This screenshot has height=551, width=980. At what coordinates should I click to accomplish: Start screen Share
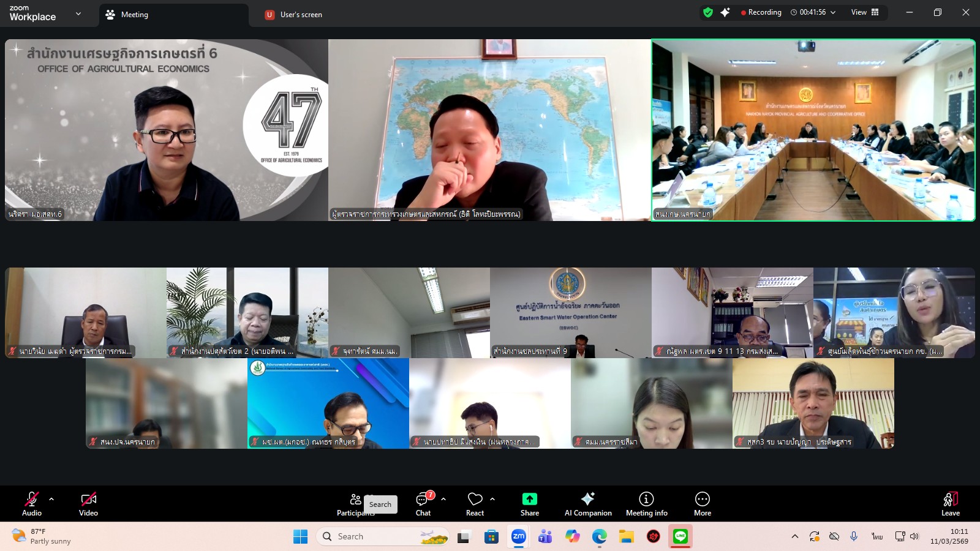click(529, 503)
